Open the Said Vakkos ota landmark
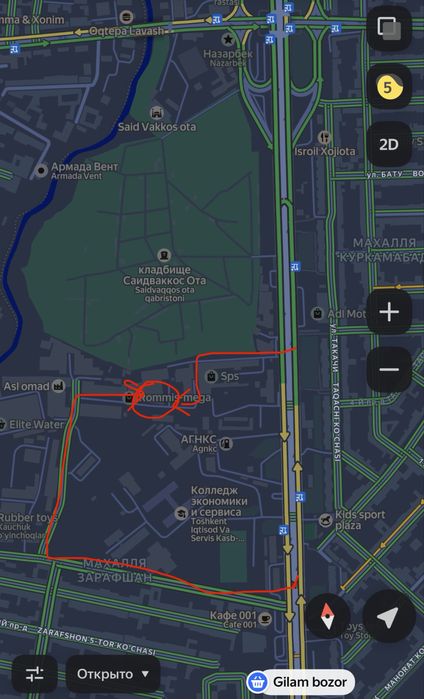The width and height of the screenshot is (424, 699). click(x=156, y=113)
